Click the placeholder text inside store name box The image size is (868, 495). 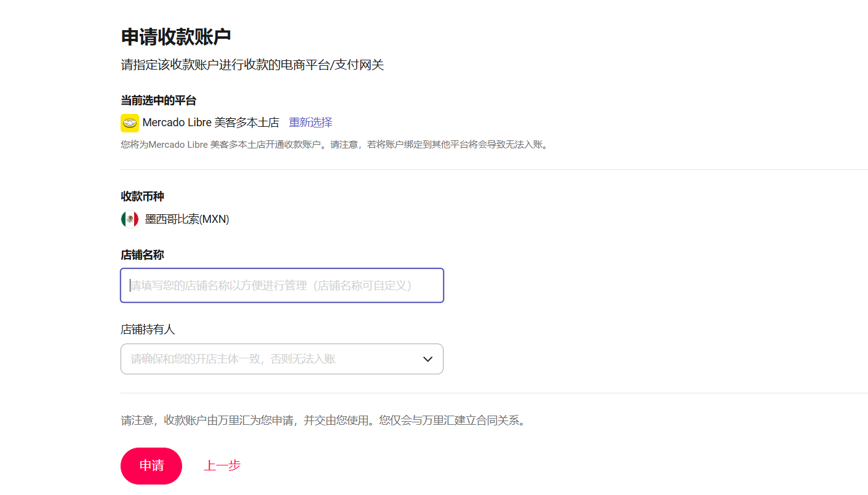271,286
